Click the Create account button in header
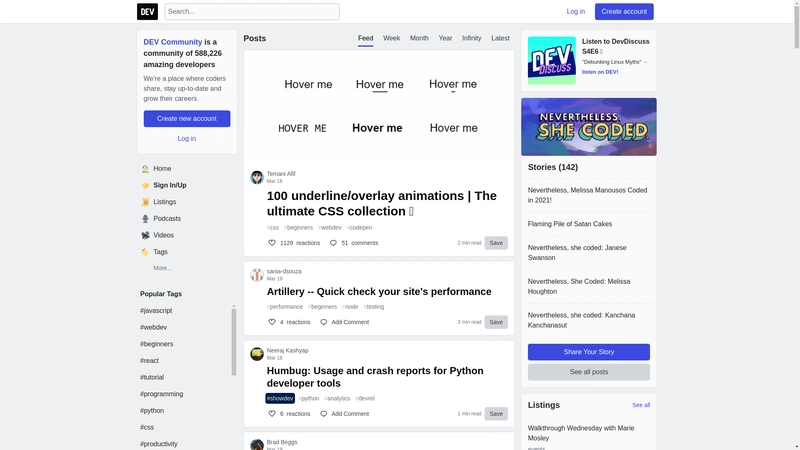Image resolution: width=800 pixels, height=450 pixels. click(x=624, y=11)
